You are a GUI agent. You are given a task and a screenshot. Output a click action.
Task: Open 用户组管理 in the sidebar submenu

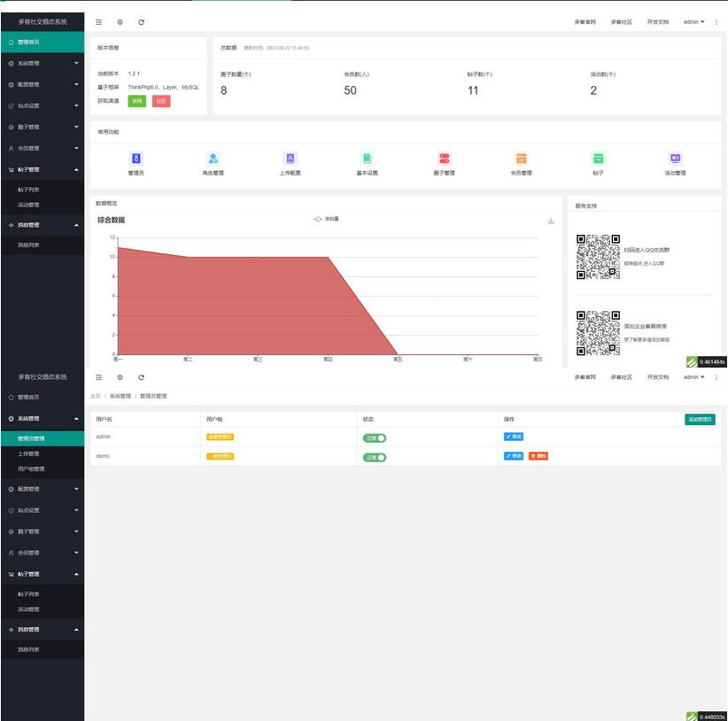31,469
